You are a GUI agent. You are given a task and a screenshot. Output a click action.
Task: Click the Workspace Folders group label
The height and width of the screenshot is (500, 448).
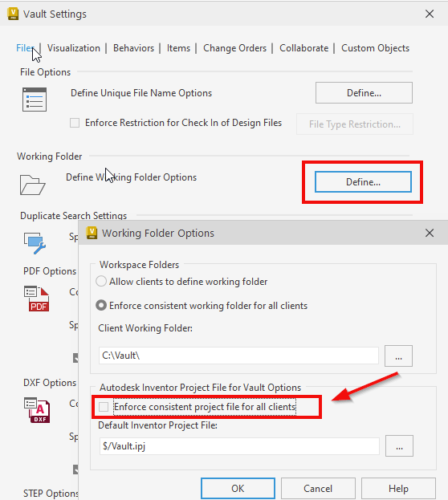click(x=139, y=265)
